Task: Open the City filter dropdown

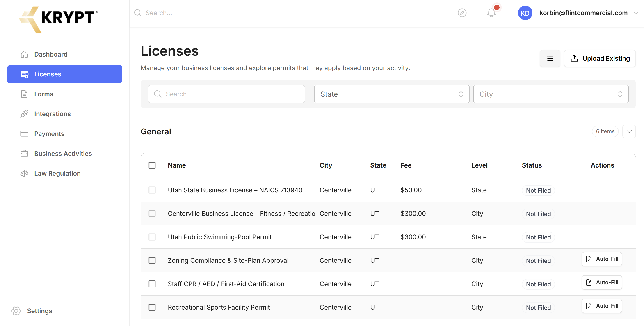Action: pyautogui.click(x=550, y=94)
